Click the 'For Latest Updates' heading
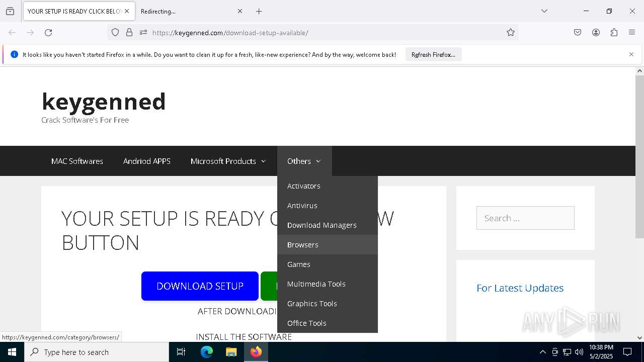Viewport: 644px width, 362px height. coord(520,288)
